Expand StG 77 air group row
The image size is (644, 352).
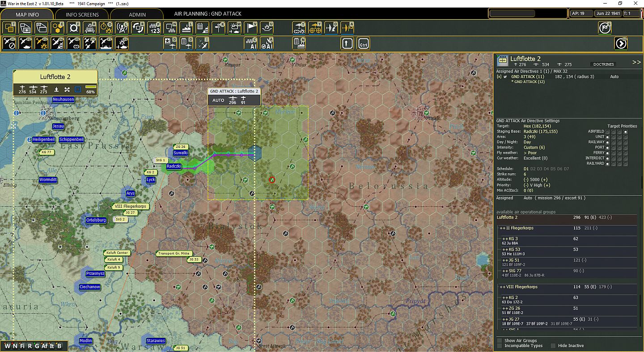coord(505,271)
